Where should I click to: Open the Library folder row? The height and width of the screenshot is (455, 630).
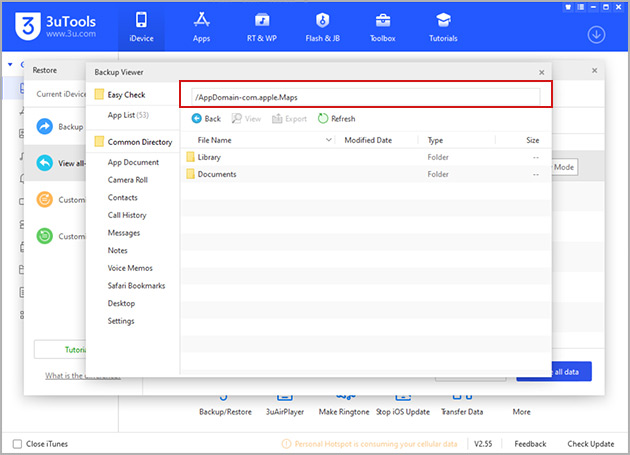pos(209,157)
